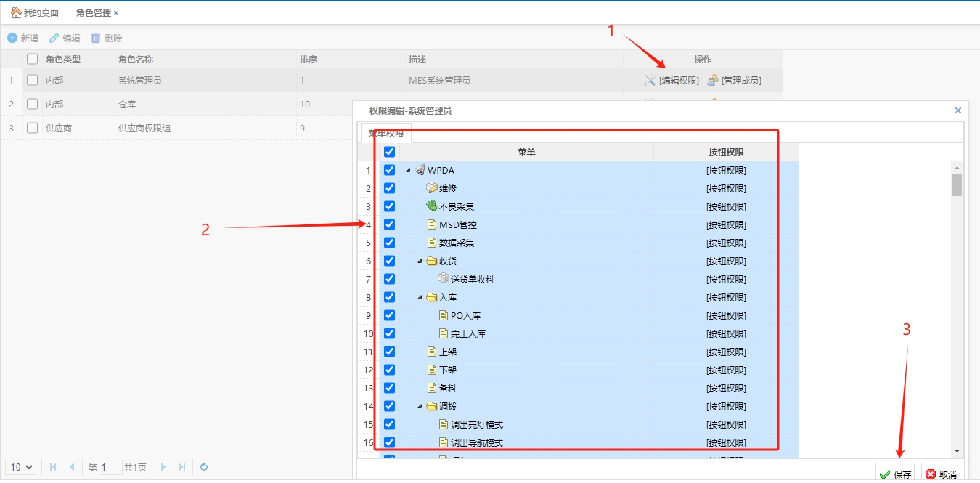Click the 删除 trash icon in toolbar
The height and width of the screenshot is (483, 980).
point(96,38)
